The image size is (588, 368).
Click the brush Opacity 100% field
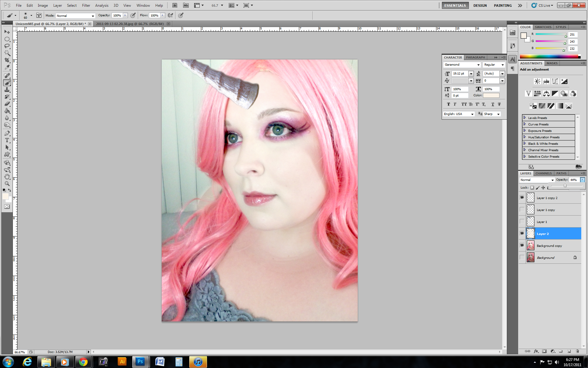tap(117, 15)
